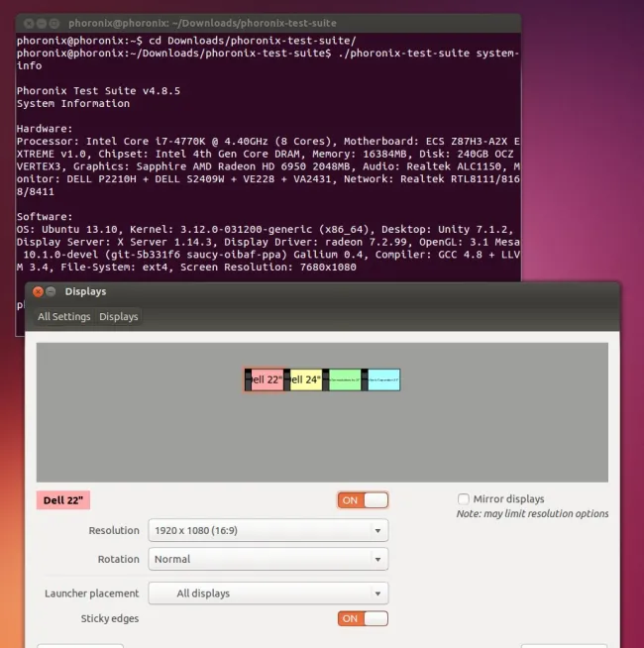Screen dimensions: 644x648
Task: Click the 'Hardware:' heading in terminal
Action: coord(45,129)
